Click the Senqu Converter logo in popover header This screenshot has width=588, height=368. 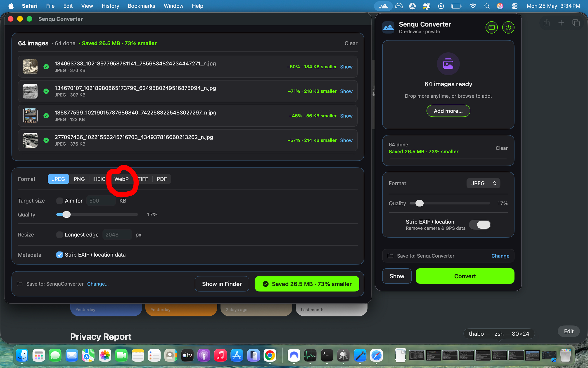(x=388, y=27)
